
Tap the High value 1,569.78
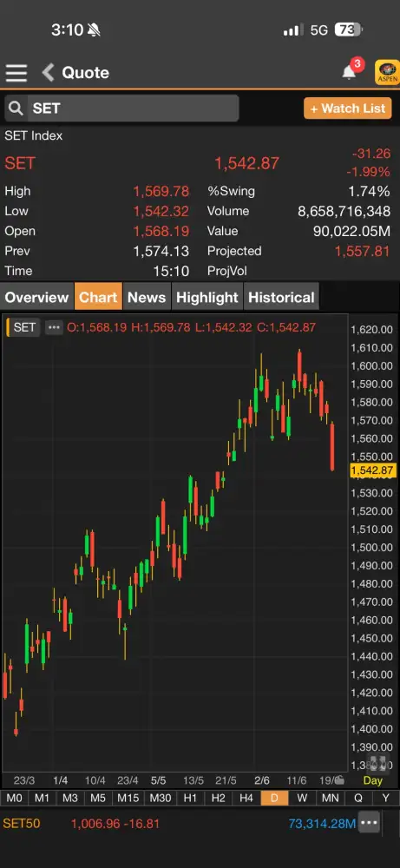pyautogui.click(x=161, y=192)
